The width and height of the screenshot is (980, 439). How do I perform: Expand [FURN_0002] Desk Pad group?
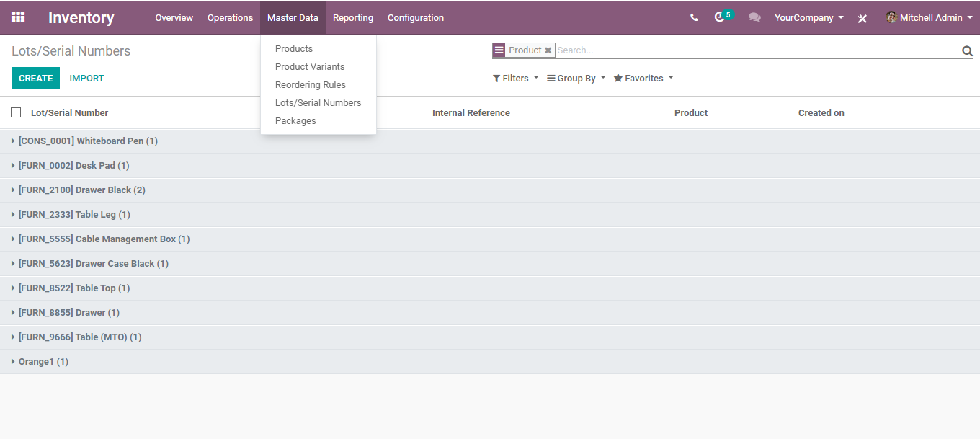coord(490,166)
